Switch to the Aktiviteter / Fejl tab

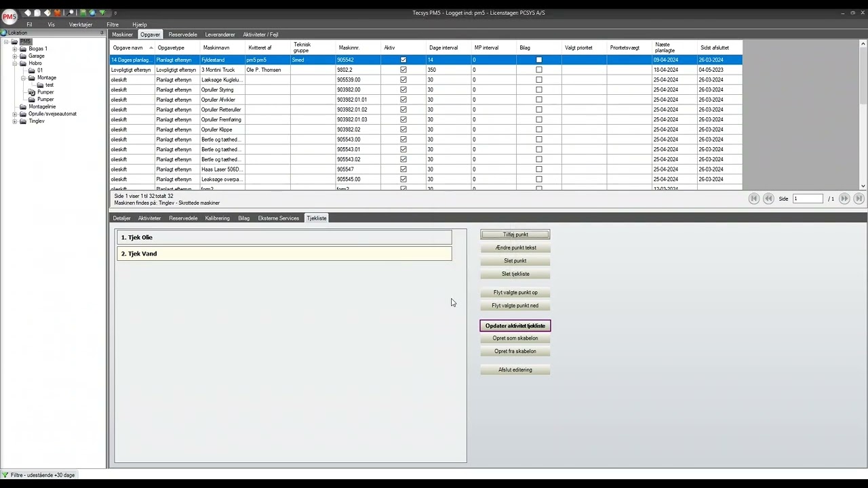coord(260,35)
